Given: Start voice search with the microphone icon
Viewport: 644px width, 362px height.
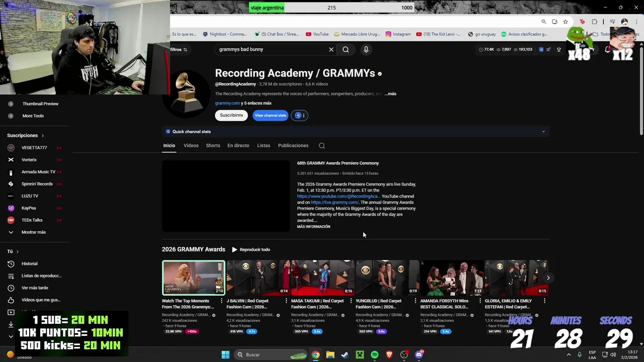Looking at the screenshot, I should pos(366,49).
